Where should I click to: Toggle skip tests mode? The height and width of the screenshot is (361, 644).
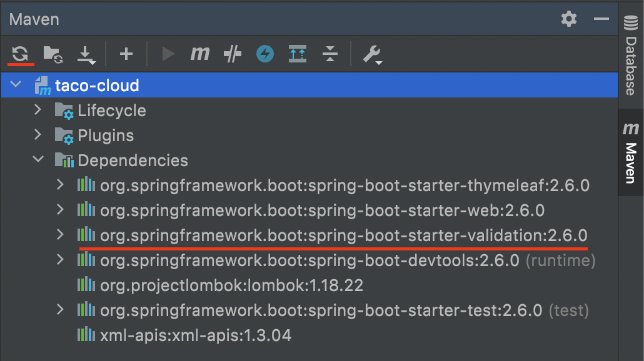point(232,54)
